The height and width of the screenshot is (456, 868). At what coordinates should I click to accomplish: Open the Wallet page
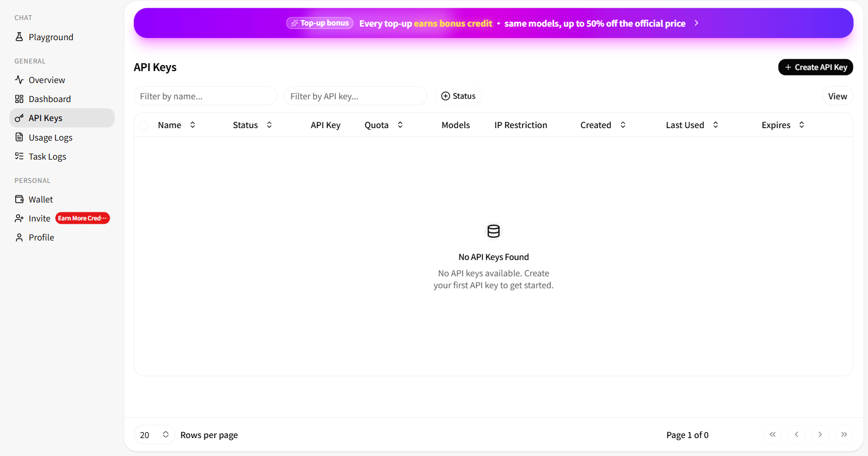tap(62, 199)
